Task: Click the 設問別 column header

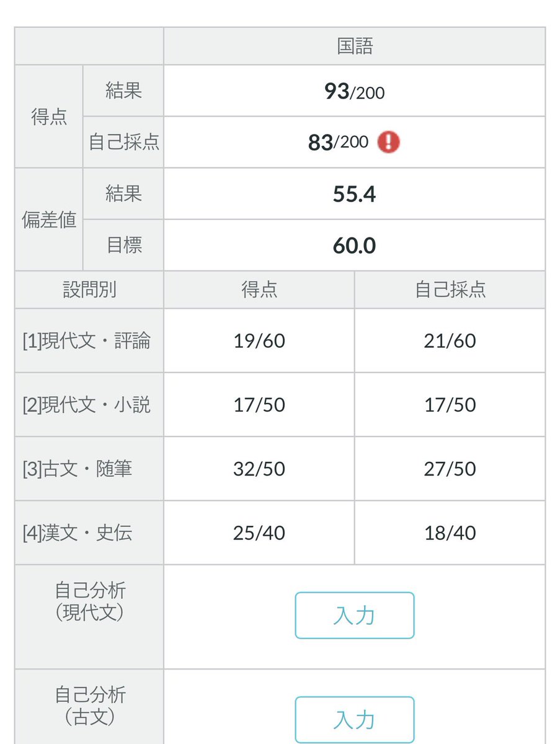Action: coord(89,290)
